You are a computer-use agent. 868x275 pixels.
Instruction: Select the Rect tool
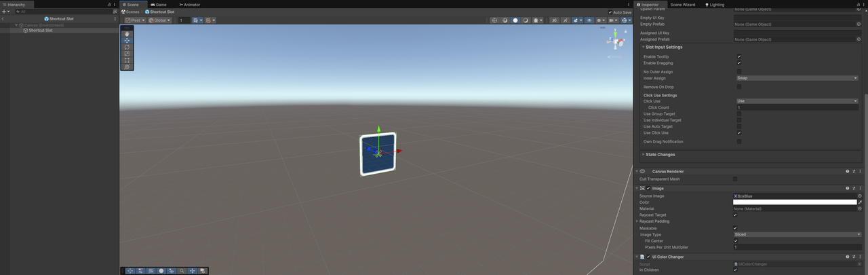[x=127, y=60]
